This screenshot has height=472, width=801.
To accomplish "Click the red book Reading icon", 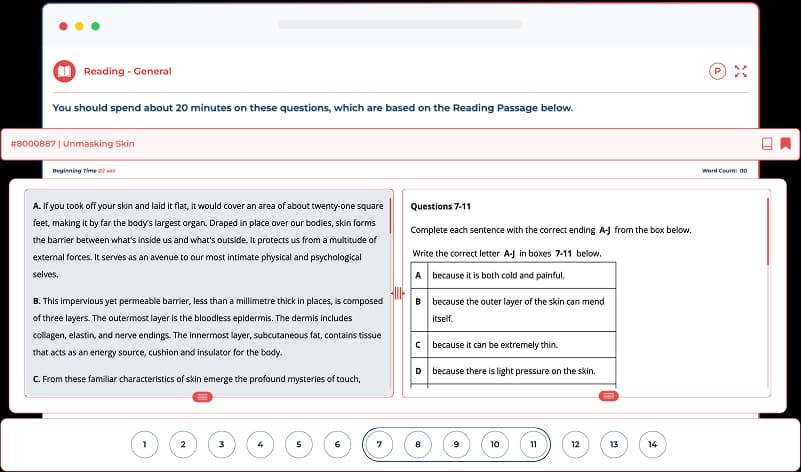I will pyautogui.click(x=64, y=71).
